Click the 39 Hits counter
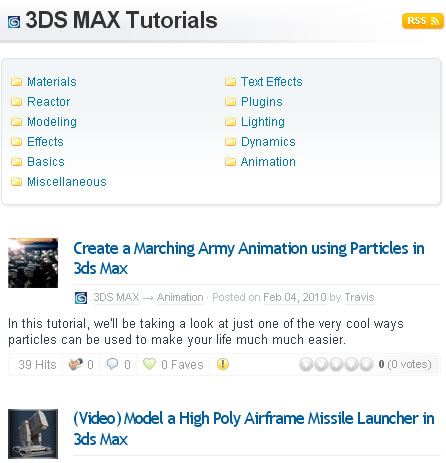This screenshot has height=463, width=446. tap(37, 365)
